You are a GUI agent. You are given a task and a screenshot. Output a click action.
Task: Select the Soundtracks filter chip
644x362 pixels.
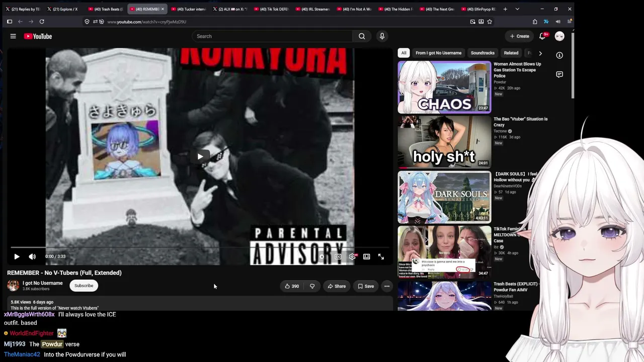click(482, 53)
